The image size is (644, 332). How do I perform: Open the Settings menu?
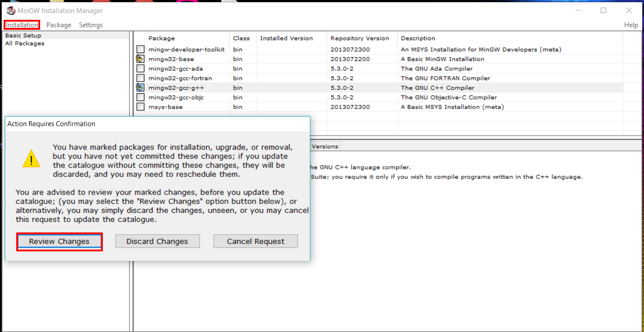click(x=90, y=25)
